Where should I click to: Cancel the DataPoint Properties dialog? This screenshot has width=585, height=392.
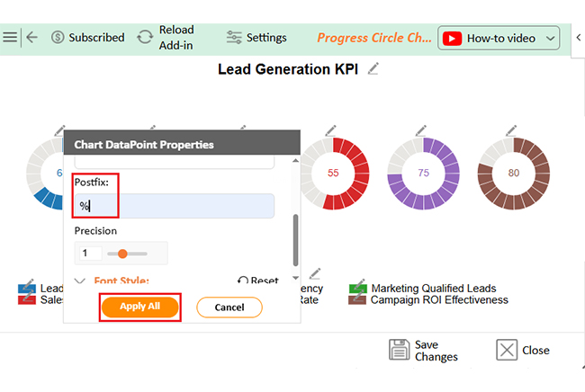[229, 307]
